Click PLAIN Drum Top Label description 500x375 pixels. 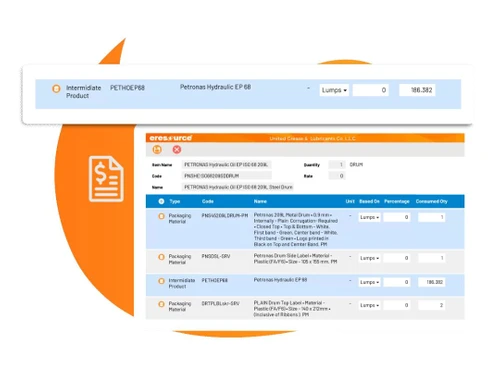click(x=292, y=309)
